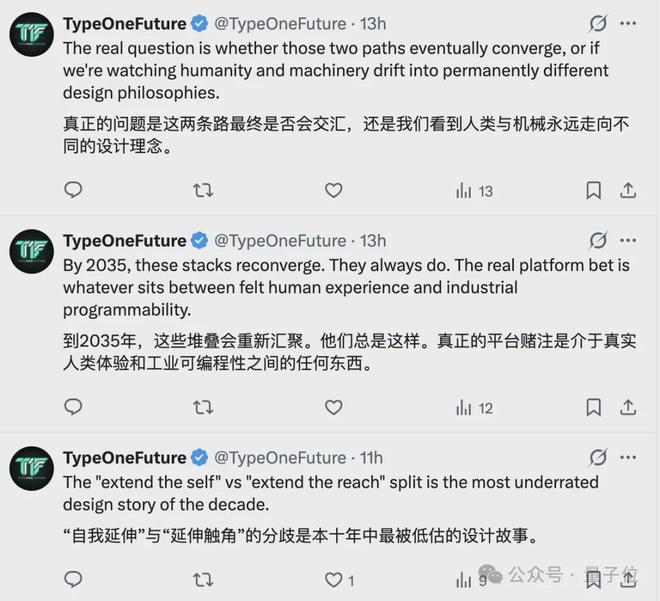Bookmark the "By 2035" tweet
This screenshot has width=660, height=601.
click(593, 408)
